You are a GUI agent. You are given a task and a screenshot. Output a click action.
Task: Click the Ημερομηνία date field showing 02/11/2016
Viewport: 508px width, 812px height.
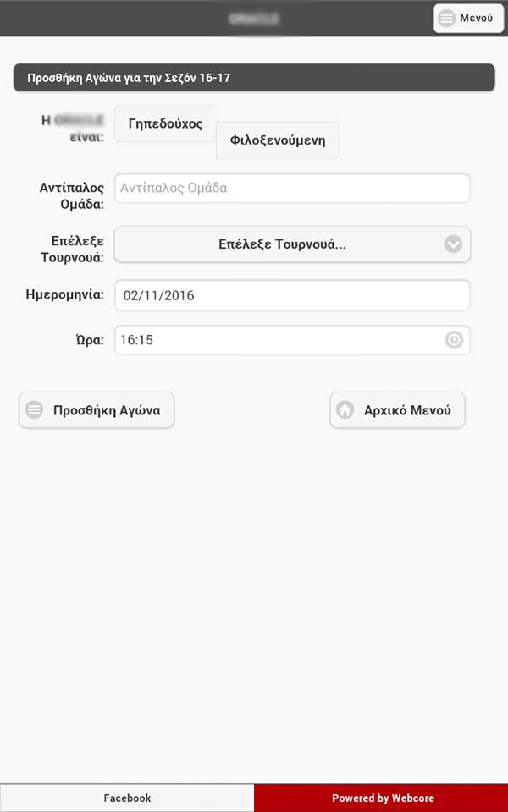pos(292,296)
